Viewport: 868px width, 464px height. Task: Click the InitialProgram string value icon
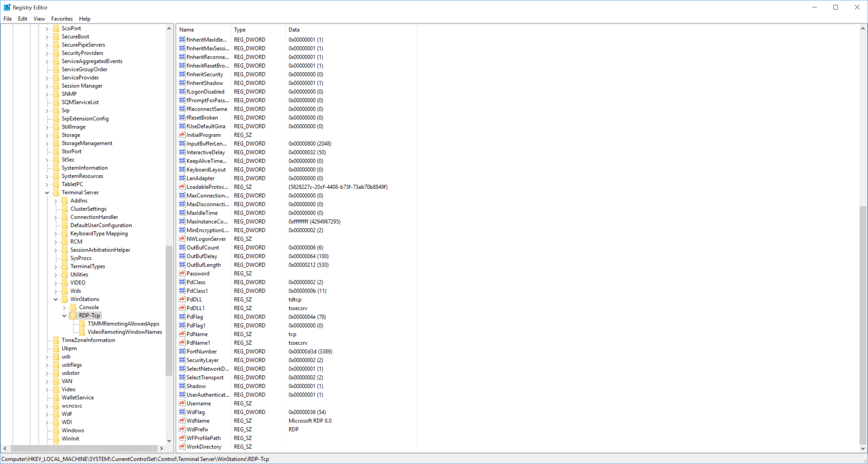click(182, 135)
